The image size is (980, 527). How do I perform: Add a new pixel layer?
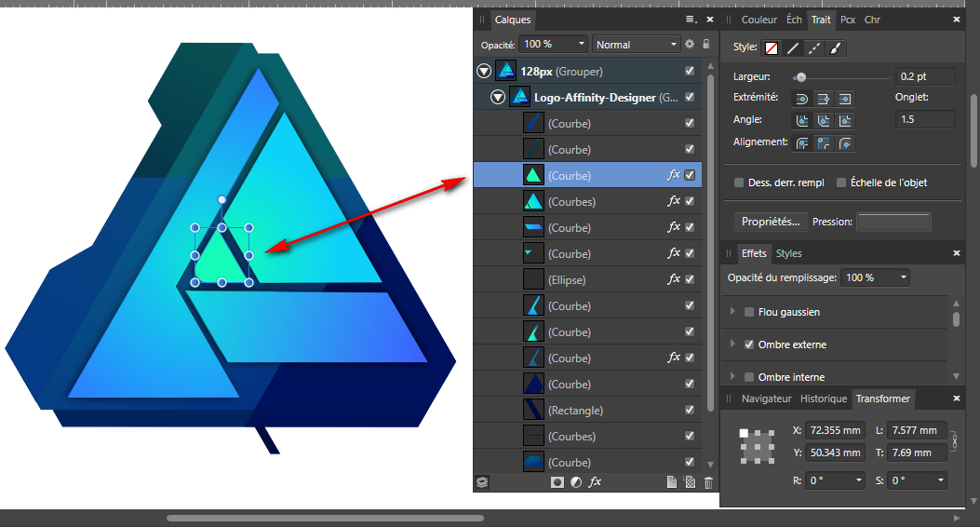click(690, 482)
